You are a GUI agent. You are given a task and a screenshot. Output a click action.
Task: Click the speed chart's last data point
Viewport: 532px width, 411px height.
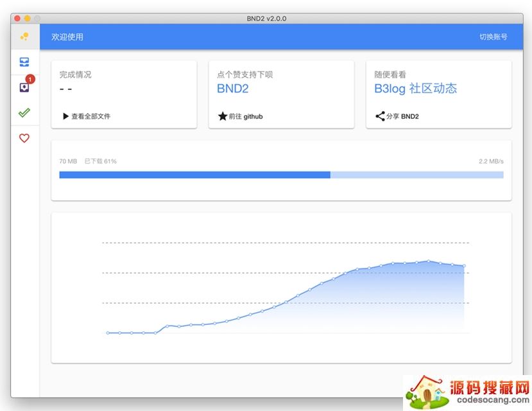[x=464, y=266]
